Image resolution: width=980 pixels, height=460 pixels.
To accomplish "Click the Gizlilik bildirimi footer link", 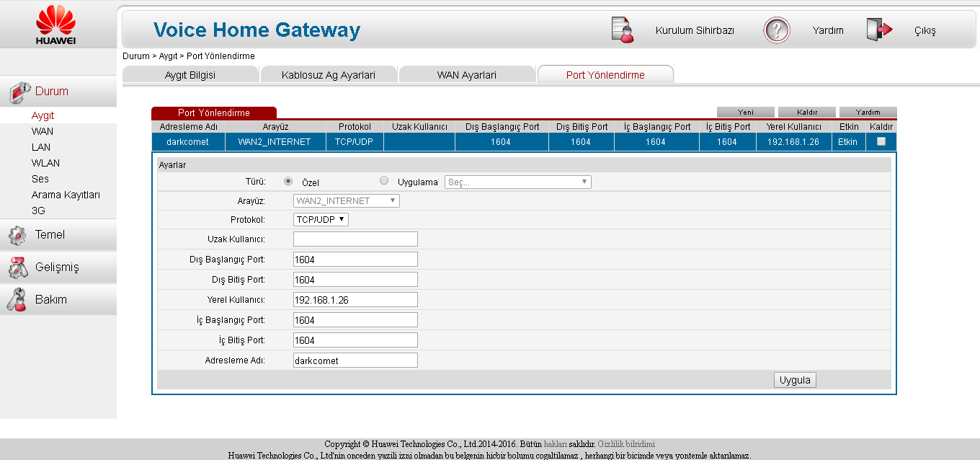I will 626,444.
